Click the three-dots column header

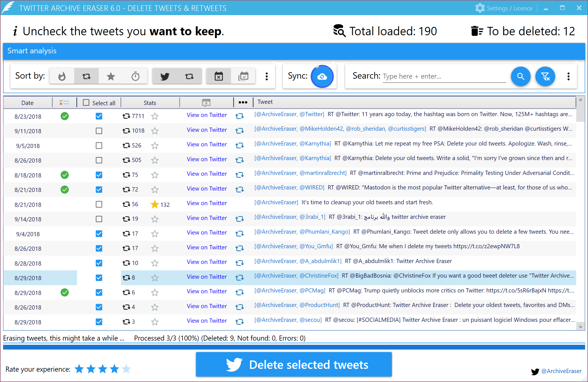tap(243, 102)
